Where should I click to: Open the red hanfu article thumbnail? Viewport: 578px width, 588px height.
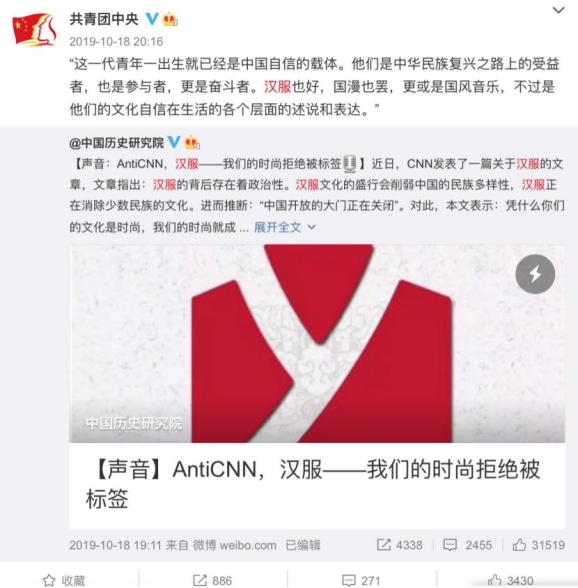(x=317, y=344)
